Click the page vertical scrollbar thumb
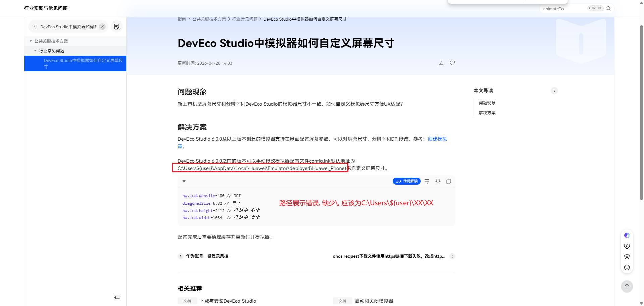Image resolution: width=644 pixels, height=306 pixels. [x=641, y=113]
